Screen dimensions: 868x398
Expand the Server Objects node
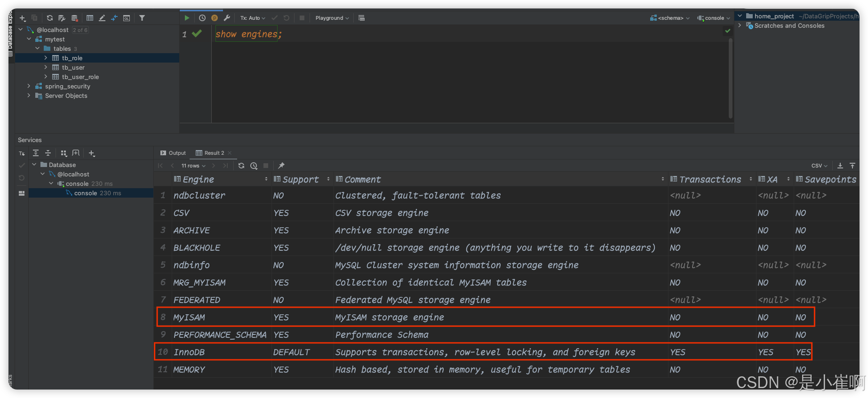pos(29,96)
